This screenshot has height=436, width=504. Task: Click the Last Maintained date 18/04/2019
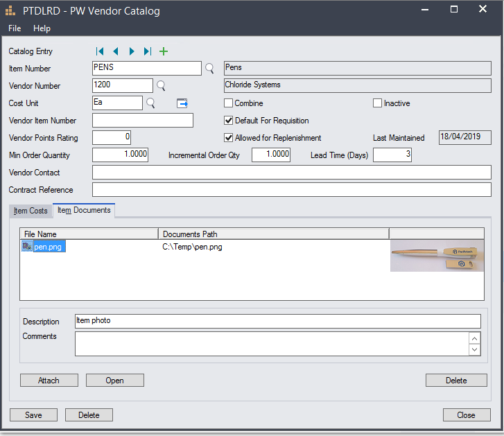tap(464, 137)
